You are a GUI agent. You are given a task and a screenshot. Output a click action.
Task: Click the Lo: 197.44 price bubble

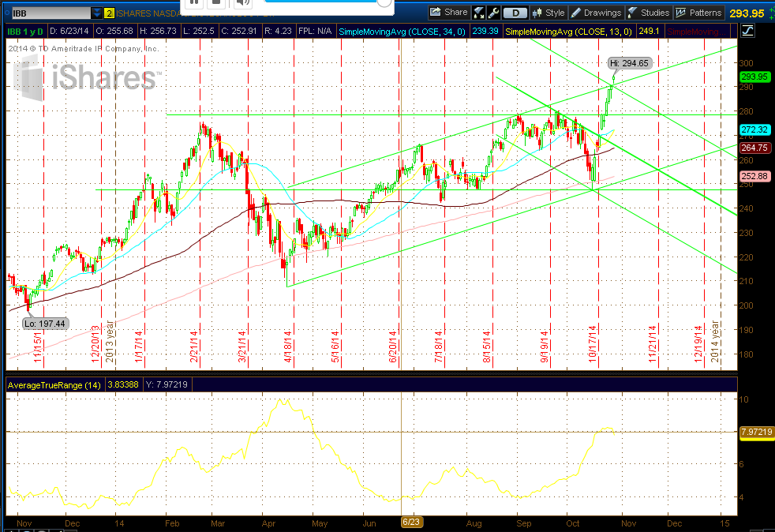[x=45, y=324]
